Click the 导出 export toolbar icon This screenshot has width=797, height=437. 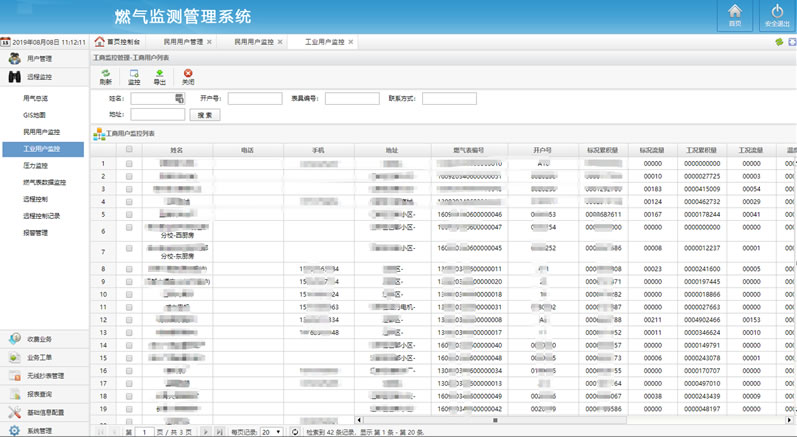160,73
